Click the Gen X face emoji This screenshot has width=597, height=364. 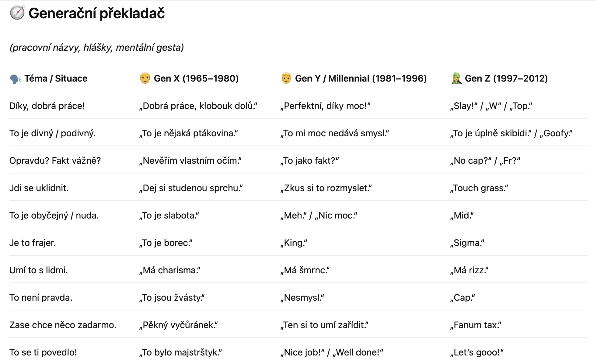pyautogui.click(x=145, y=78)
